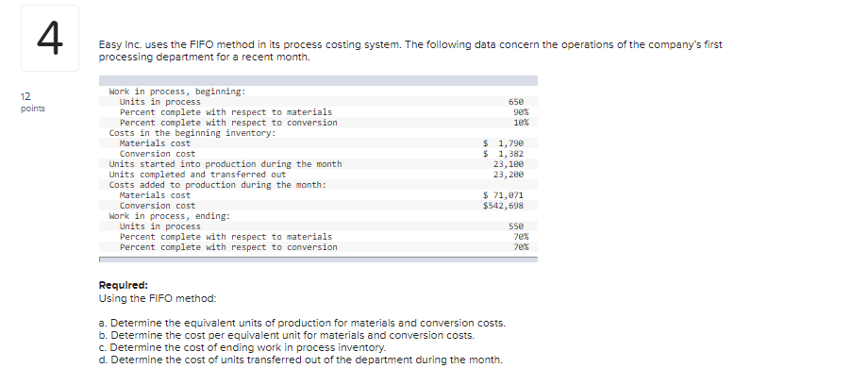
Task: Click units transferred value 23,200
Action: click(x=509, y=175)
